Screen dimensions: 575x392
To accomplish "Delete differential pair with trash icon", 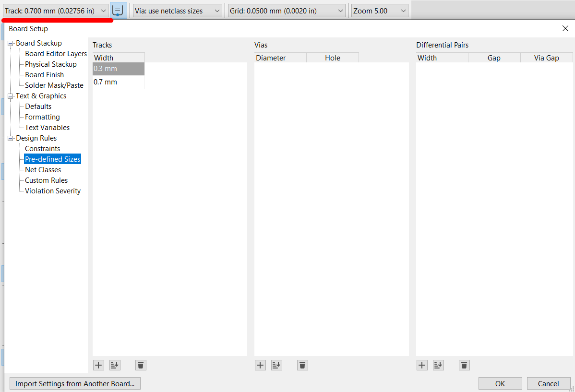I will click(464, 365).
